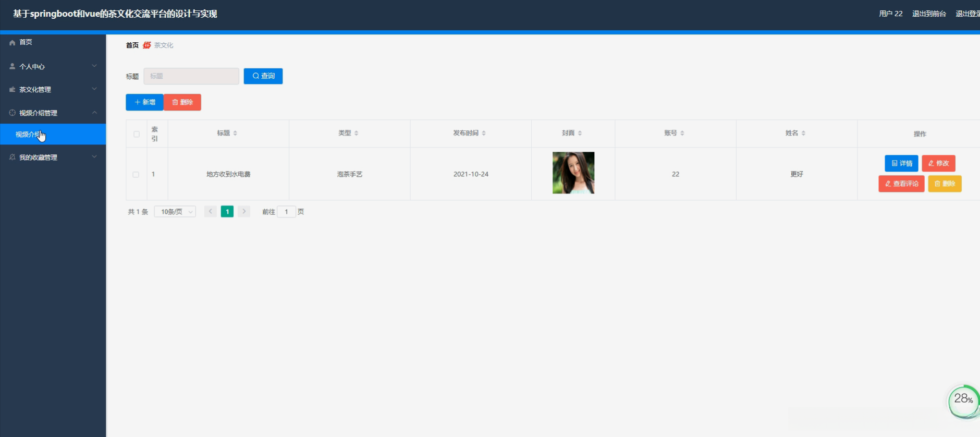Open the 10条/页 page size dropdown
980x437 pixels.
pos(175,212)
